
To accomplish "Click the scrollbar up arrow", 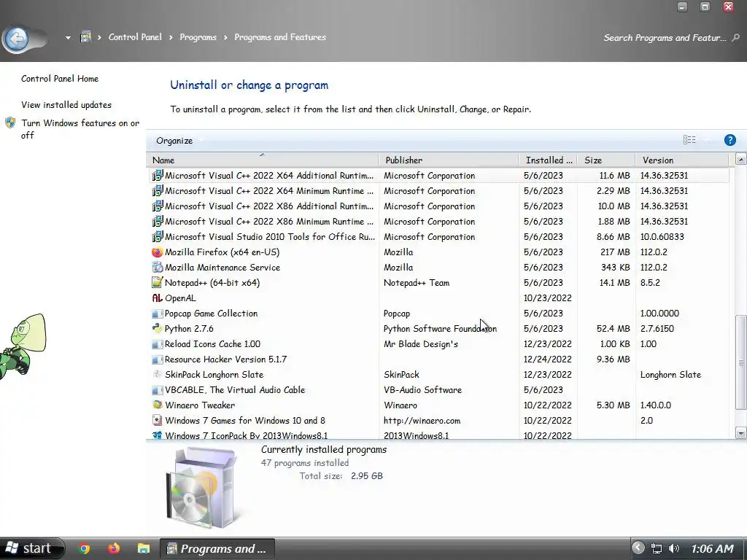I will coord(741,159).
